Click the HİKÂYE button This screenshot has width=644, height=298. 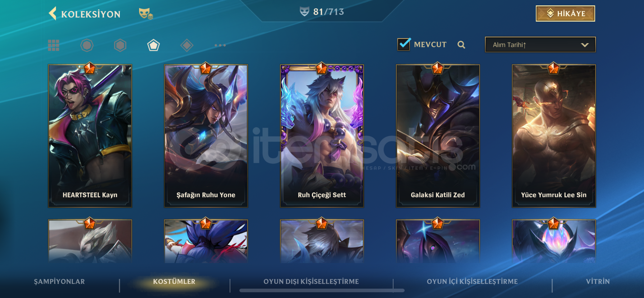point(565,14)
